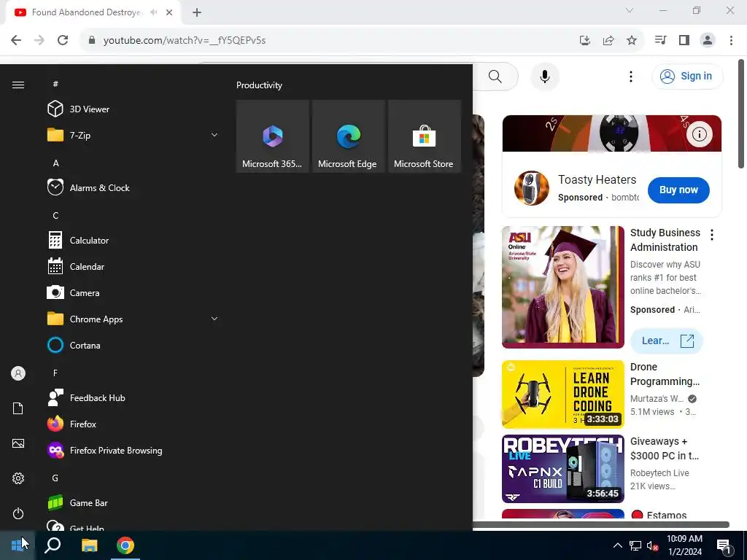Screen dimensions: 747x560
Task: Open Cortana from the app list
Action: coord(133,345)
